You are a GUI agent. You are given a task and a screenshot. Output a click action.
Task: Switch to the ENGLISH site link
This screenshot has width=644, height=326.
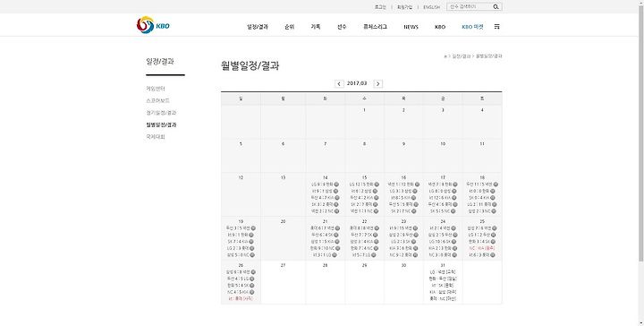click(432, 7)
